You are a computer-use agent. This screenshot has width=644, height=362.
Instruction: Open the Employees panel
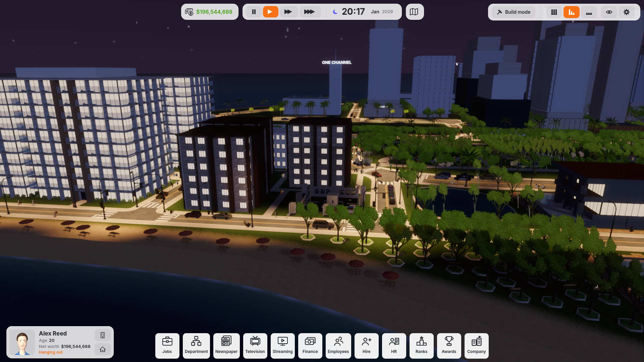pos(338,346)
